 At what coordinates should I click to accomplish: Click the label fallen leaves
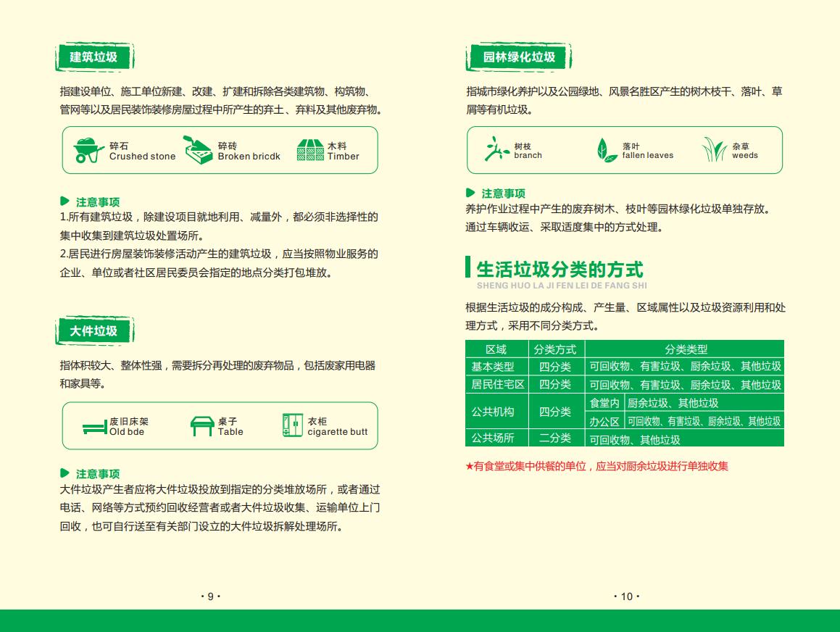click(x=648, y=155)
